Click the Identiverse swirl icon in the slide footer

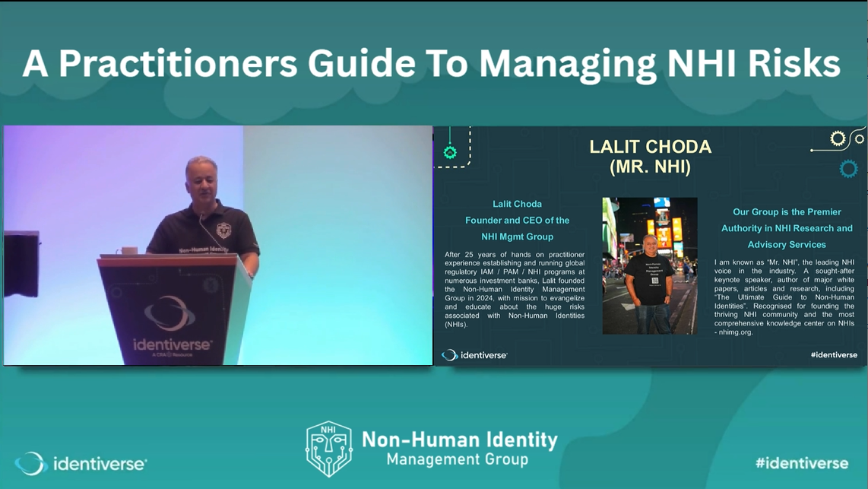pos(449,355)
